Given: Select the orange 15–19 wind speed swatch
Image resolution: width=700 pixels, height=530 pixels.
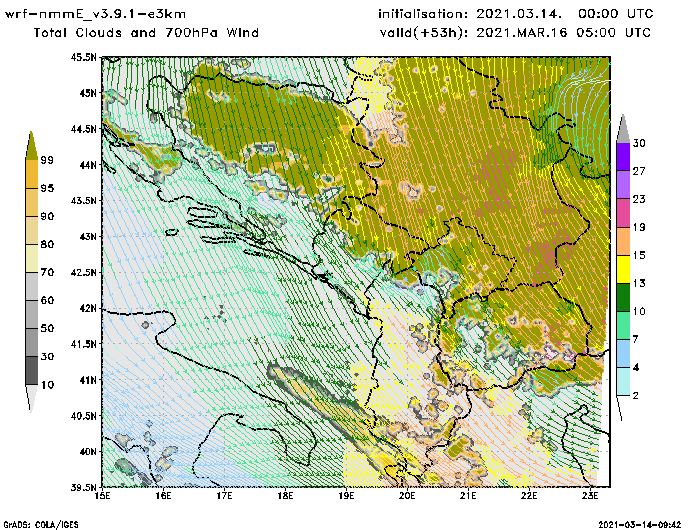Looking at the screenshot, I should 623,241.
